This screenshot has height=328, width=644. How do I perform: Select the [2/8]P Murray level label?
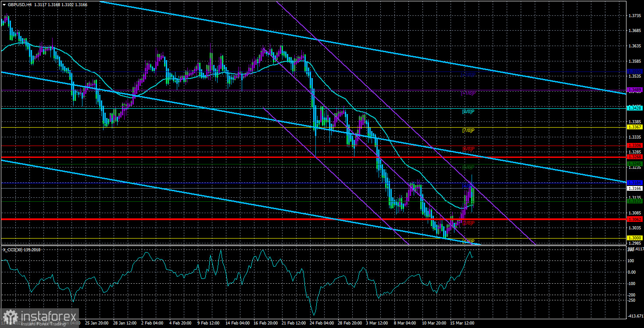pyautogui.click(x=469, y=223)
